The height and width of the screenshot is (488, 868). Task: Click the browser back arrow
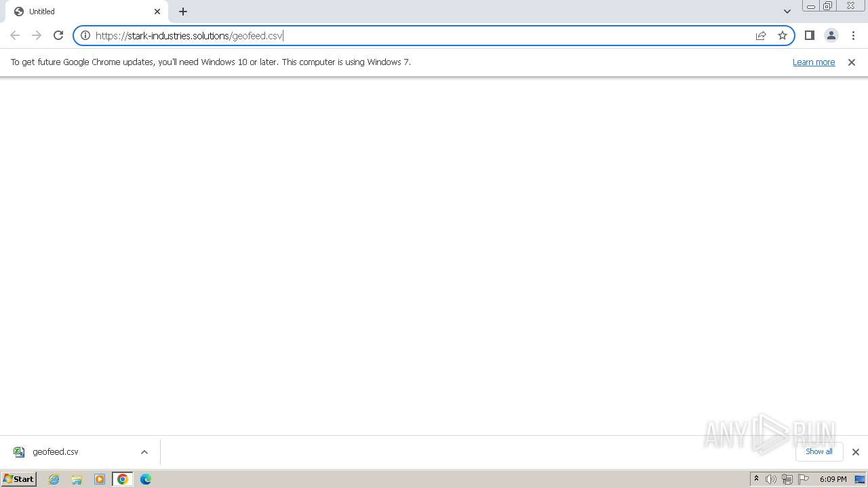pos(15,35)
